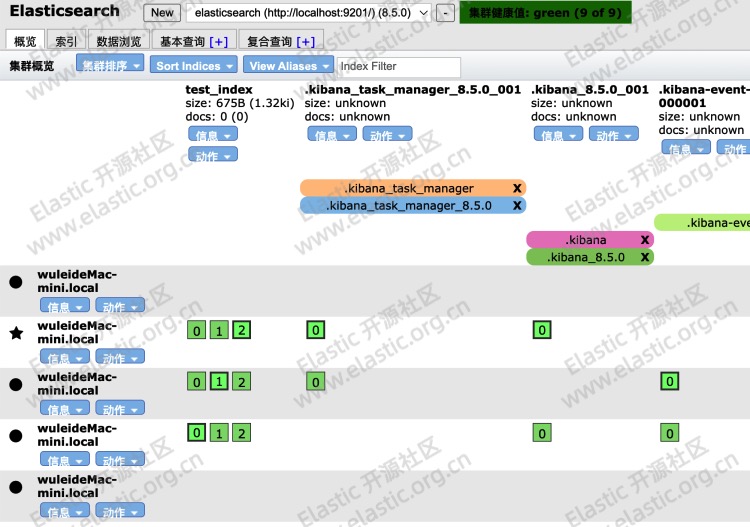The height and width of the screenshot is (527, 750).
Task: Open the elasticsearch localhost:9201 connection dropdown
Action: coord(309,13)
